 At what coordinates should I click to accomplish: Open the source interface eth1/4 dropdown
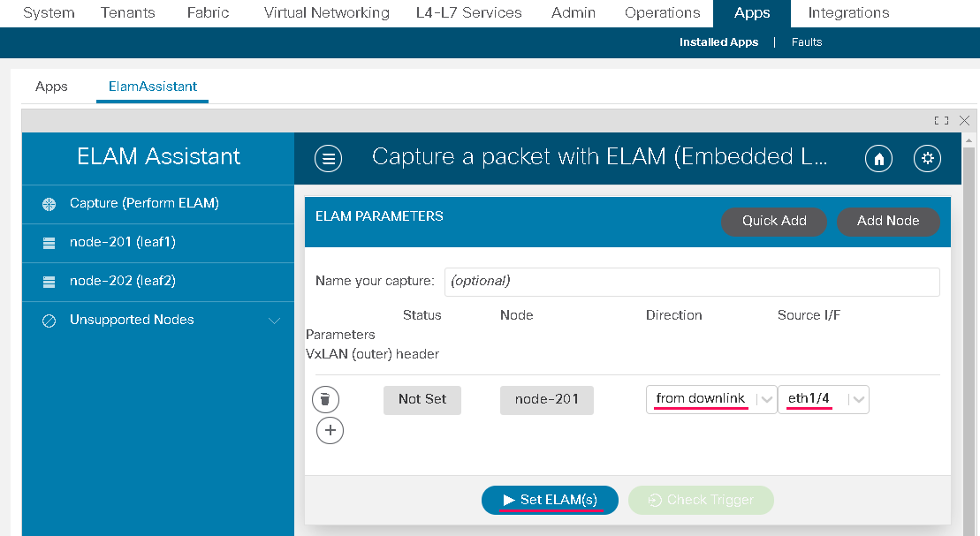(823, 399)
